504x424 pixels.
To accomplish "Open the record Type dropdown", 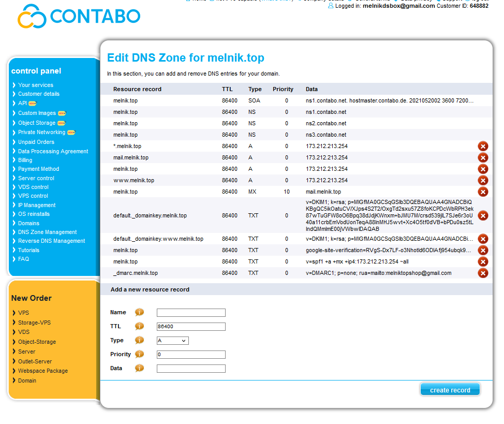I will (x=172, y=340).
